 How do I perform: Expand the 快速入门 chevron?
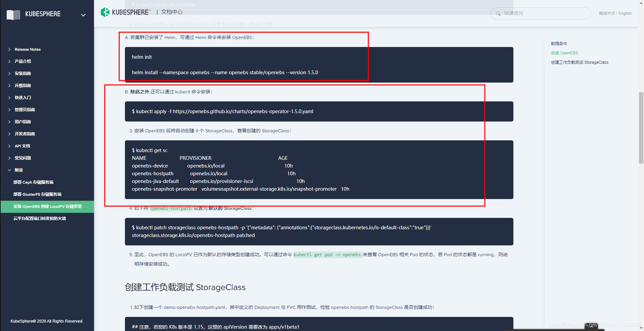(9, 98)
